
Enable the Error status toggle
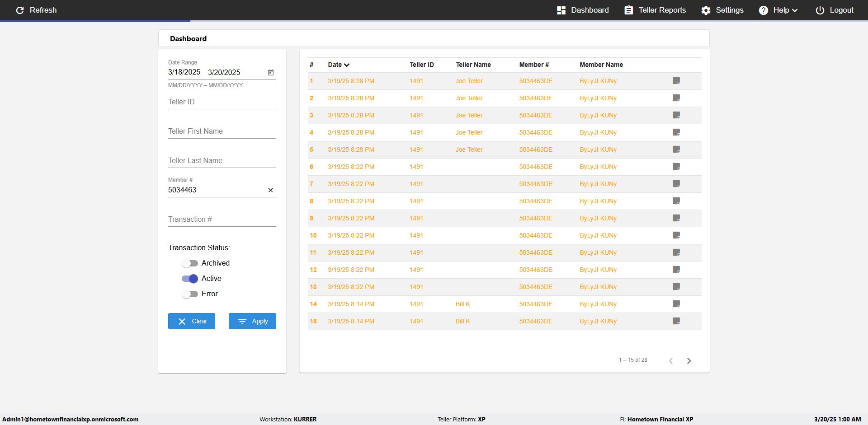coord(190,294)
